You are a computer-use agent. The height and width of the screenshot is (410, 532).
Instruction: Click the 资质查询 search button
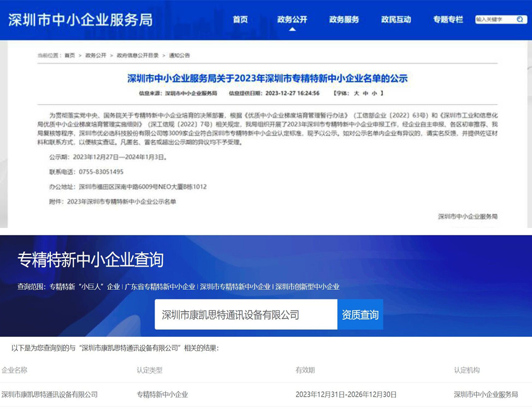coord(360,315)
